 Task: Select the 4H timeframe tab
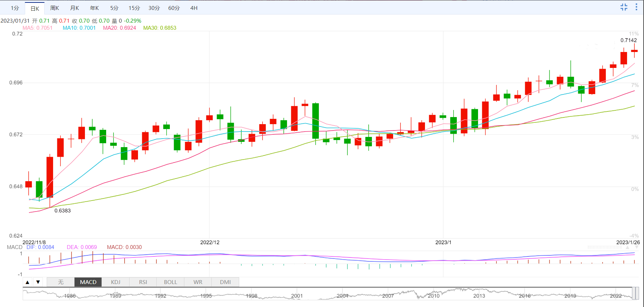[194, 8]
